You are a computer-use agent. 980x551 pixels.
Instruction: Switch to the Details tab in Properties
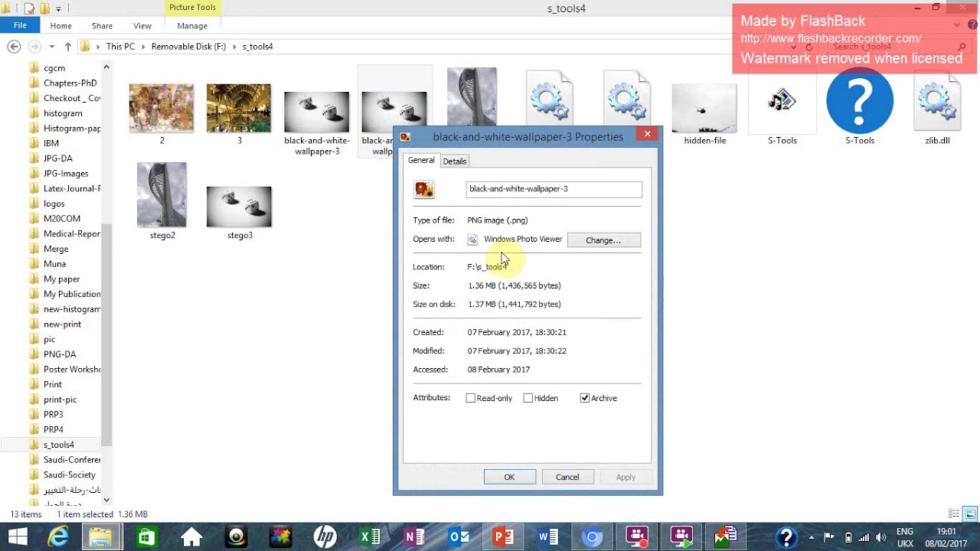click(454, 161)
